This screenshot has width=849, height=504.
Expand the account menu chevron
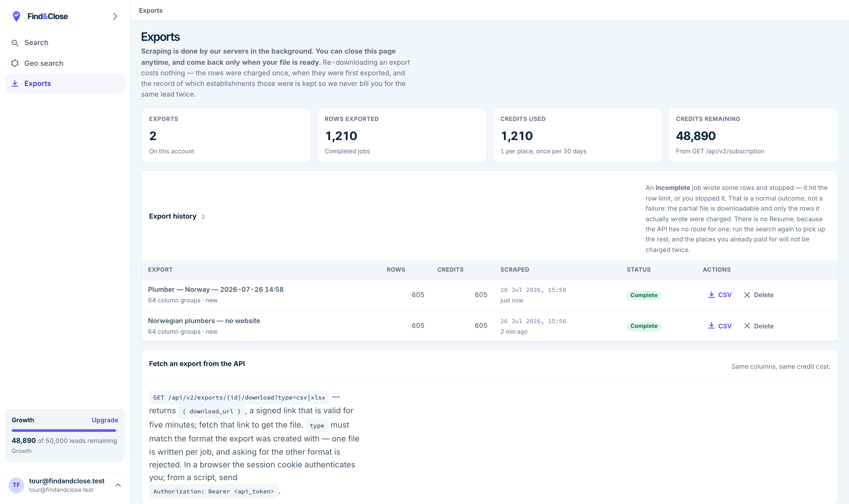pos(118,485)
